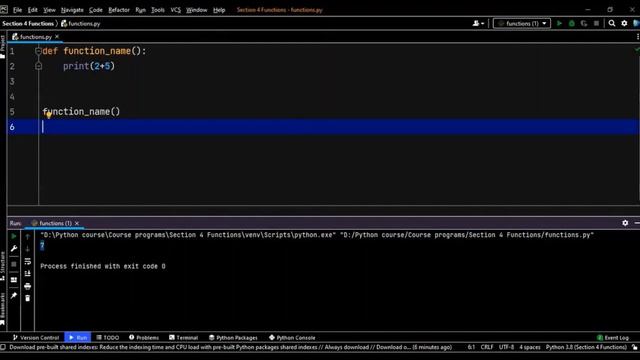Open the Bookmarks tool window sidebar tab
The width and height of the screenshot is (640, 360).
(x=3, y=309)
